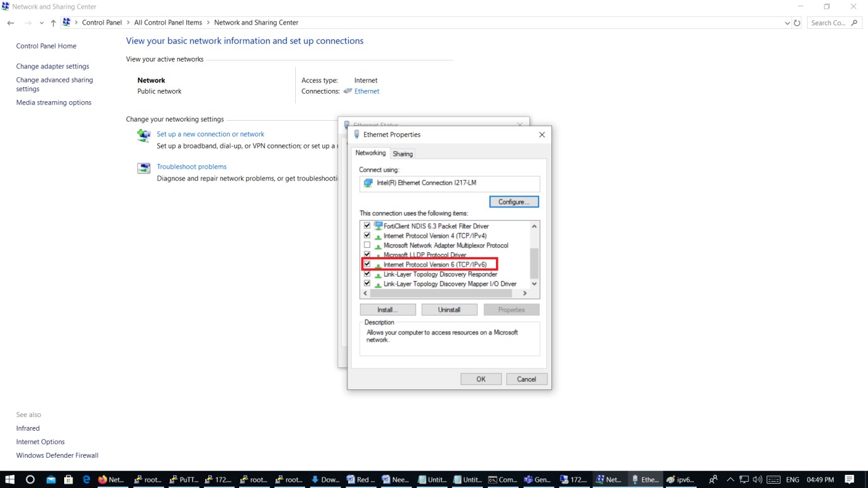
Task: Click the search magnifier icon
Action: pyautogui.click(x=854, y=23)
